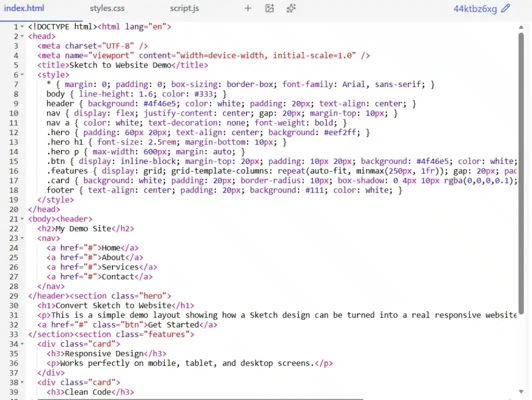Click line number 18 in the gutter
The image size is (532, 400).
click(x=14, y=190)
